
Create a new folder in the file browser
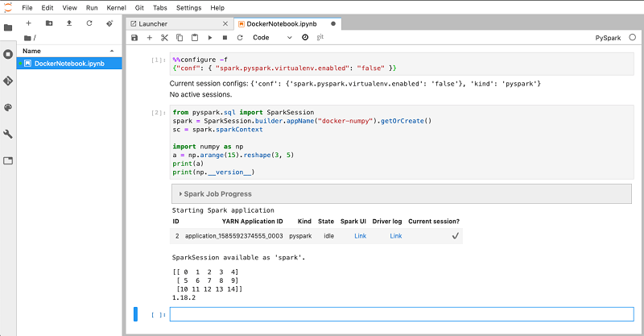pos(49,23)
